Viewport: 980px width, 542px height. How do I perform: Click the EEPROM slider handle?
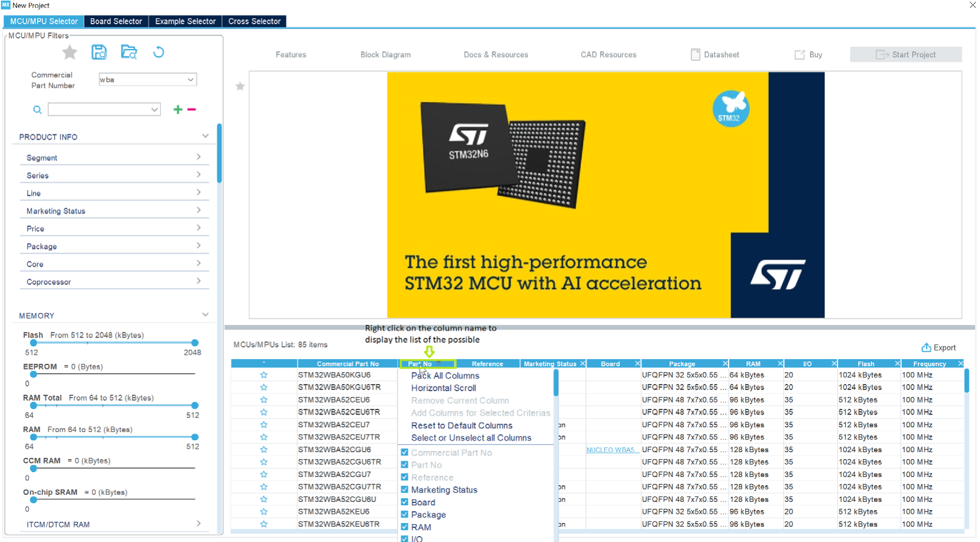[x=34, y=374]
